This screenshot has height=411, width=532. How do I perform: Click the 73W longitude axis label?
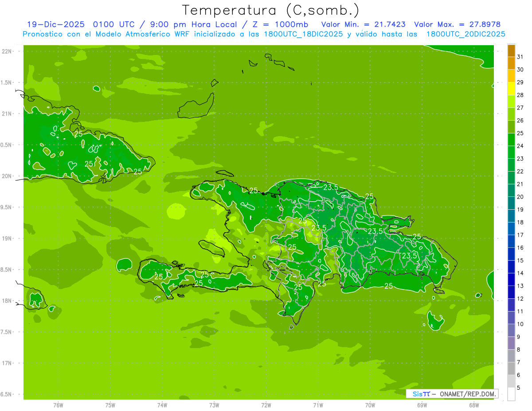point(214,405)
